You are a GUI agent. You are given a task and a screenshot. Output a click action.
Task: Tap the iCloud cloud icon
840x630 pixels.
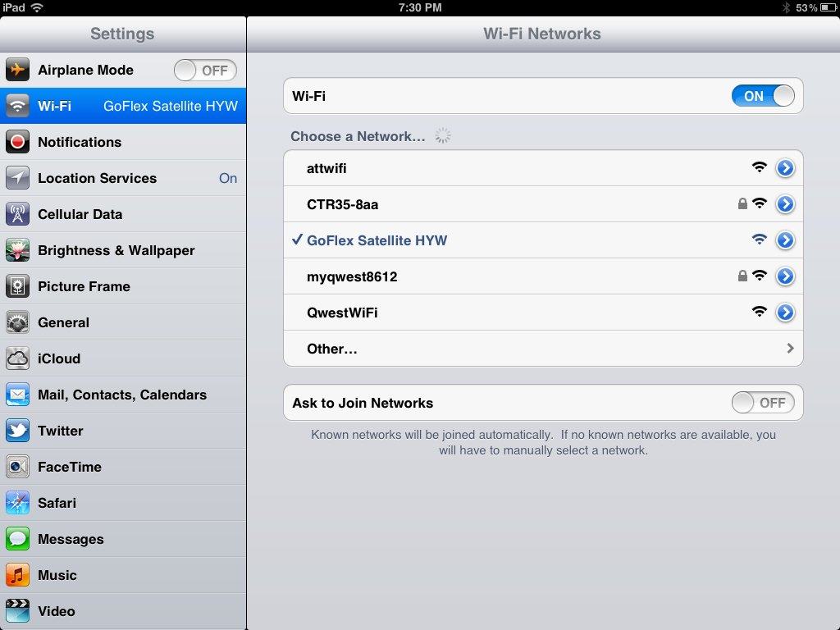tap(17, 358)
